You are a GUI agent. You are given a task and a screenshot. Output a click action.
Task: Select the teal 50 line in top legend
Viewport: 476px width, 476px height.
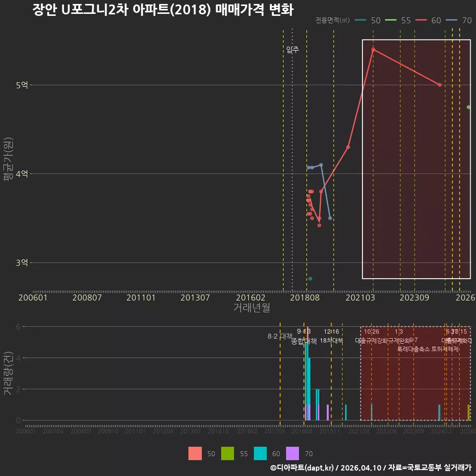click(360, 20)
